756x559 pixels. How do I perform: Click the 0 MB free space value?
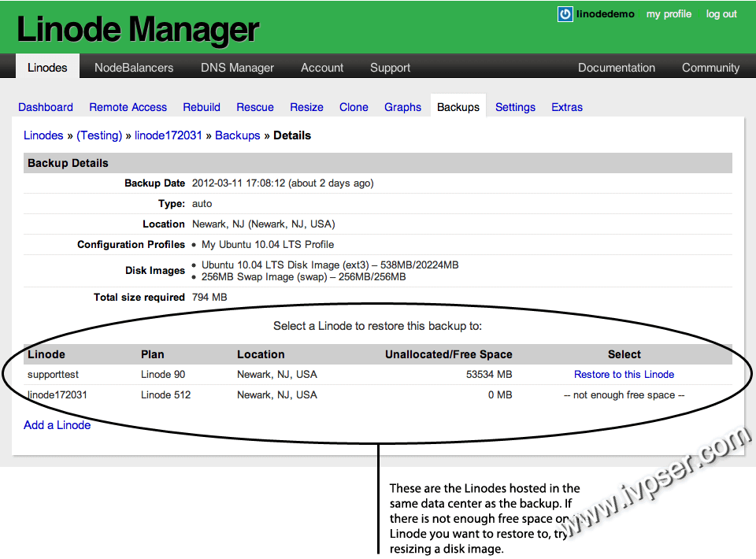click(500, 395)
